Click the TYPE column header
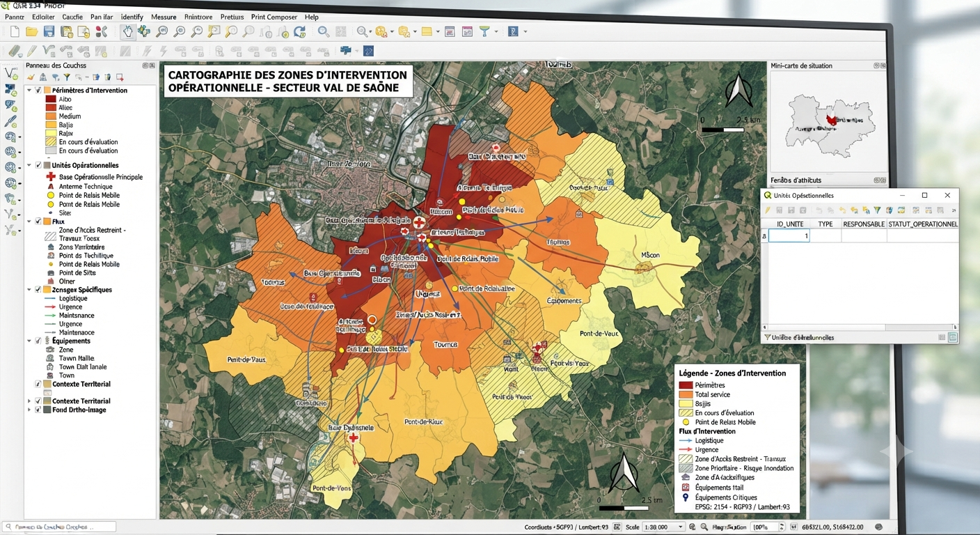This screenshot has height=535, width=980. point(825,224)
